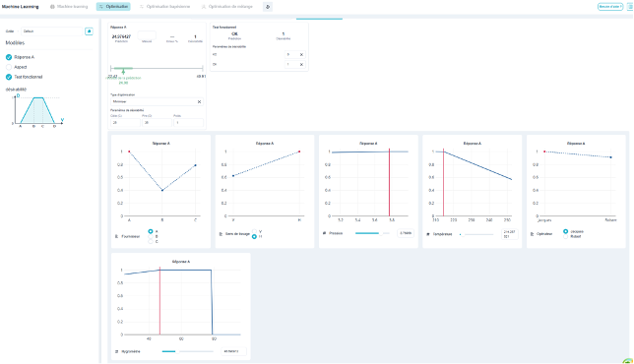Clear the OK desirability value with X
The width and height of the screenshot is (634, 364).
pos(301,64)
